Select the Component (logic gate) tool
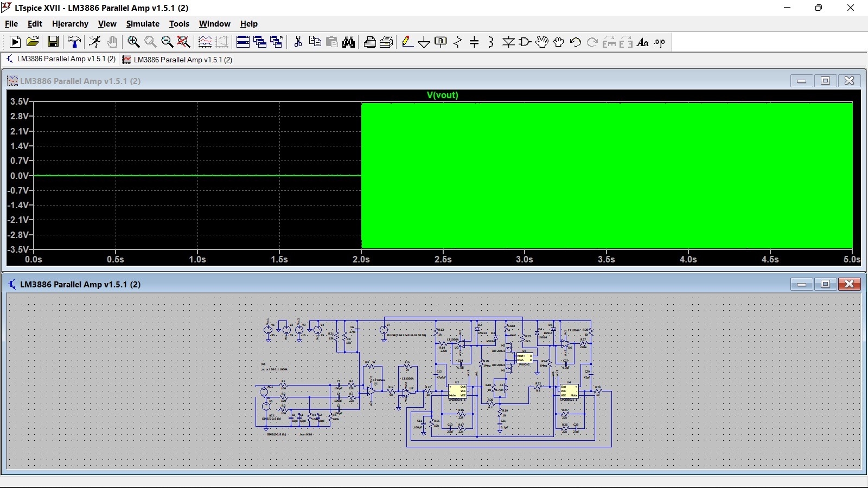This screenshot has height=488, width=868. pyautogui.click(x=525, y=42)
